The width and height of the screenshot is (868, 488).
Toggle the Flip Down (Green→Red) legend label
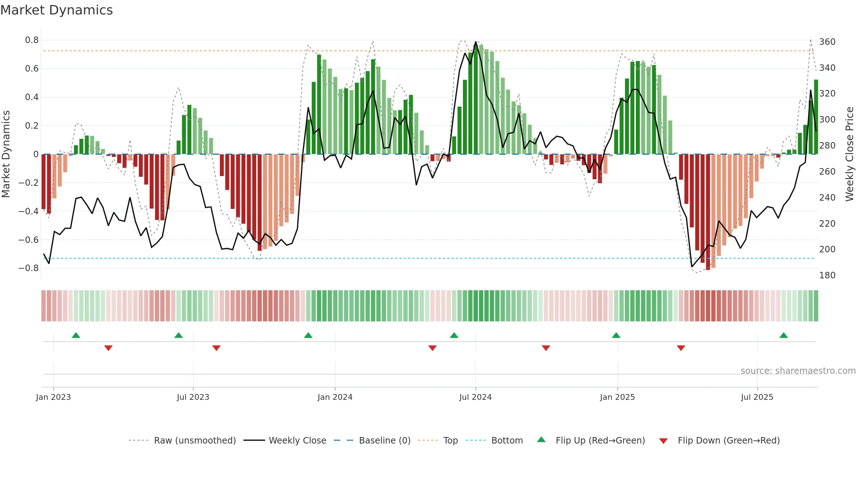click(x=729, y=440)
